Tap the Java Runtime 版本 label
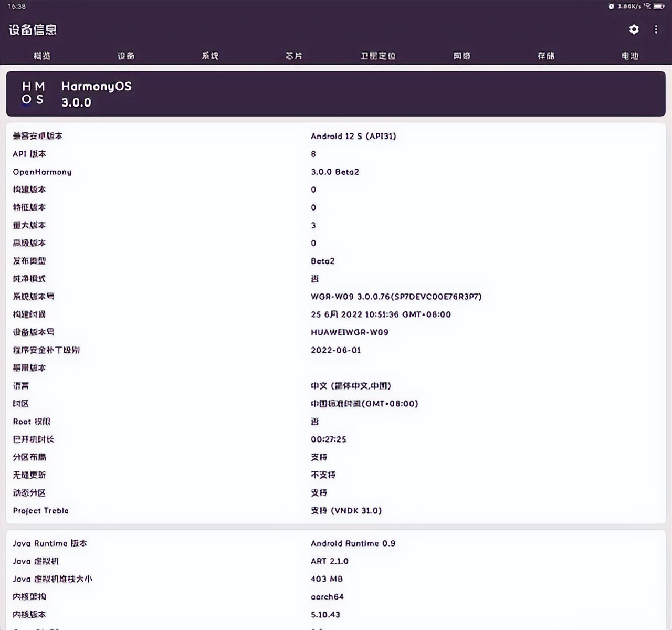 (50, 543)
